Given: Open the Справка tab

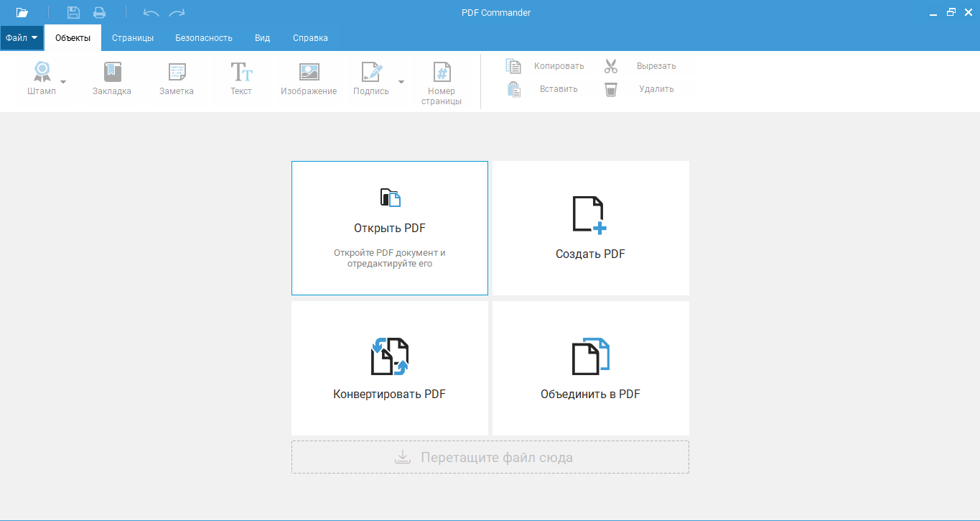Looking at the screenshot, I should pyautogui.click(x=310, y=38).
